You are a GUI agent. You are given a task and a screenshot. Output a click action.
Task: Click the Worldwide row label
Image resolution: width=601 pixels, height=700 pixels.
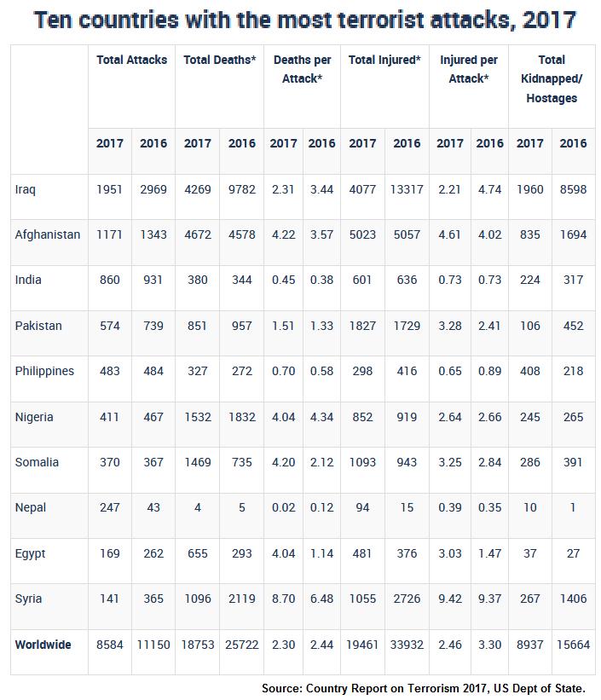[43, 645]
